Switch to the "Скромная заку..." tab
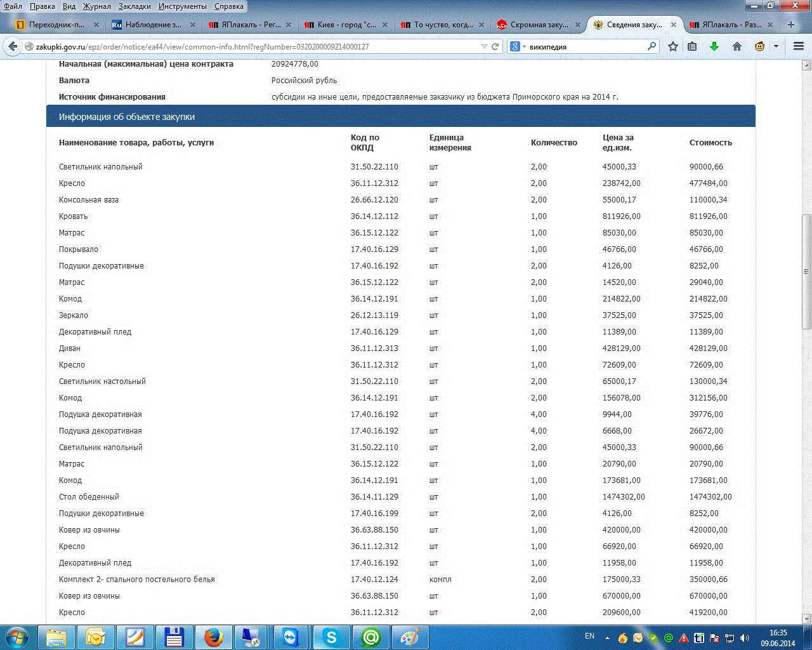 click(x=539, y=25)
